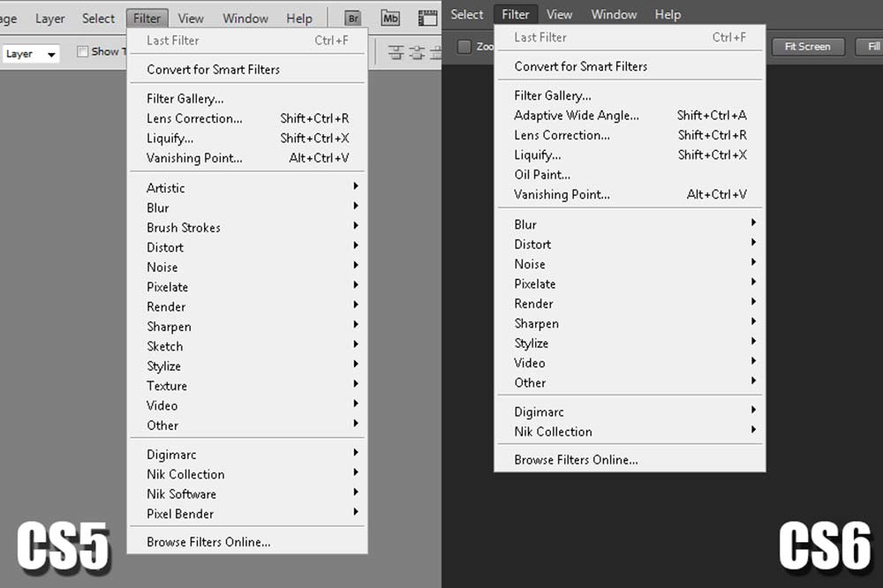Choose Convert for Smart Filters in CS5
Image resolution: width=883 pixels, height=588 pixels.
coord(248,69)
